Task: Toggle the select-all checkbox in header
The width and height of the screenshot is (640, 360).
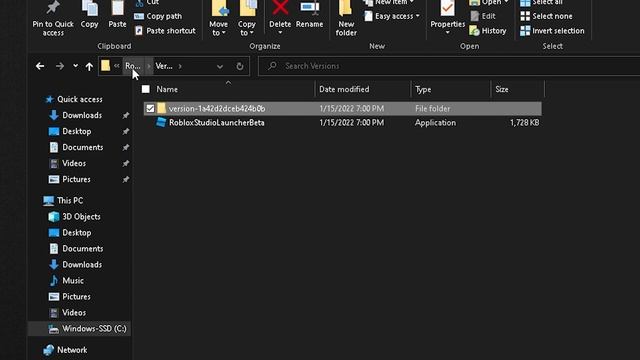Action: [146, 89]
